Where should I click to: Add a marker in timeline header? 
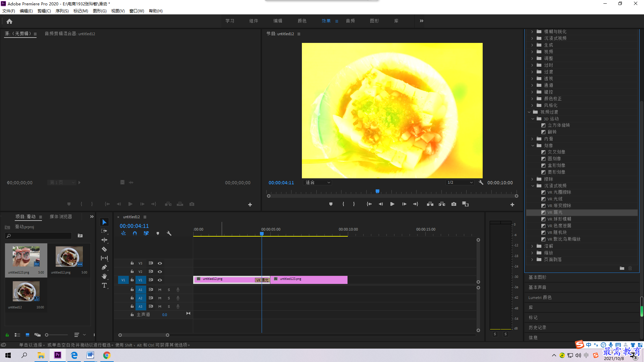pyautogui.click(x=158, y=233)
